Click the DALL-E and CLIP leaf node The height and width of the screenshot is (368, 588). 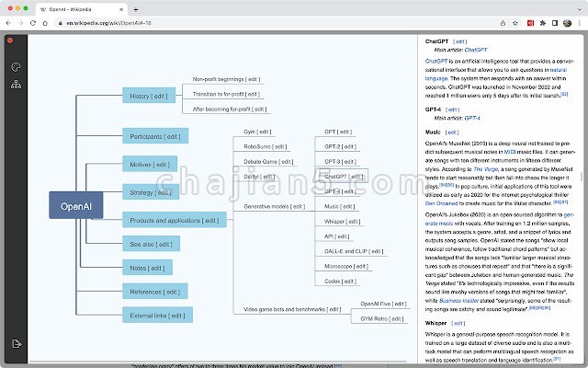(354, 251)
